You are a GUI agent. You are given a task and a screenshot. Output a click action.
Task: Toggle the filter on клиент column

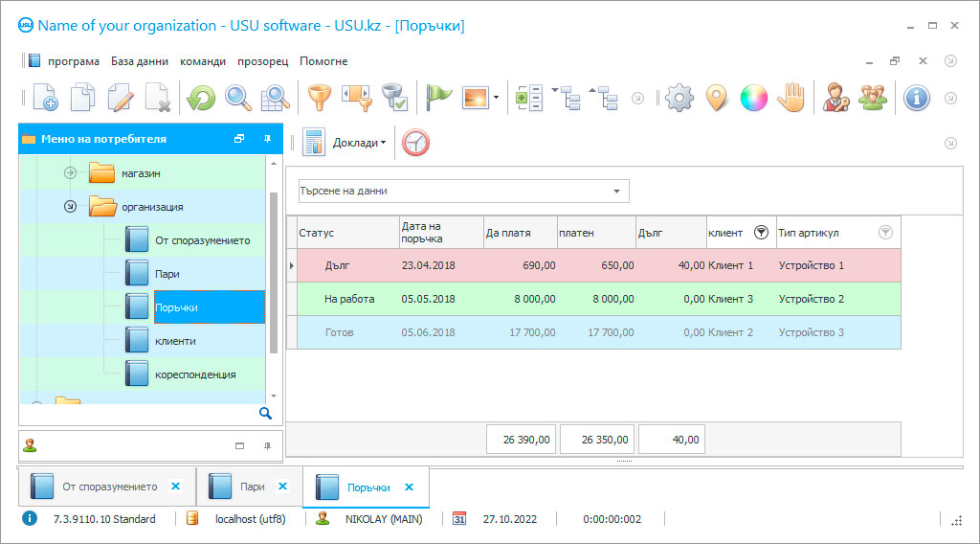(761, 232)
